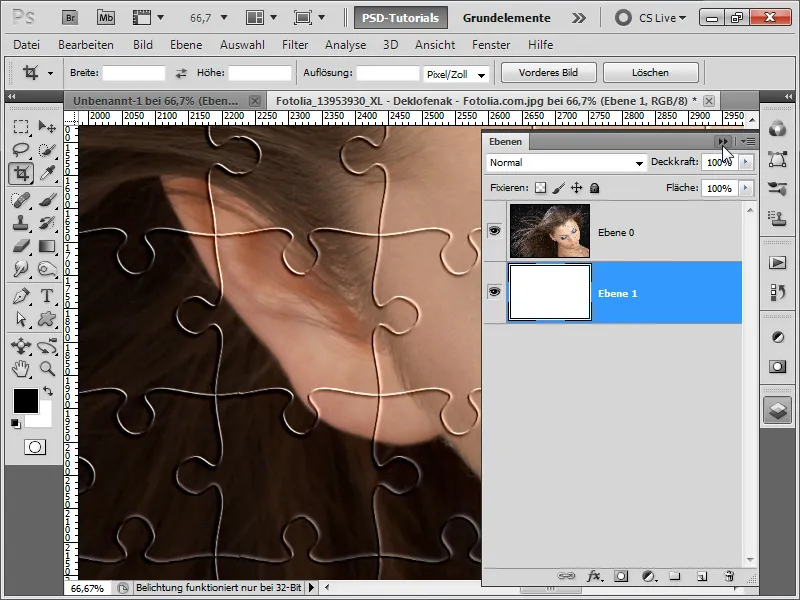
Task: Select the Quick Selection tool
Action: [47, 150]
